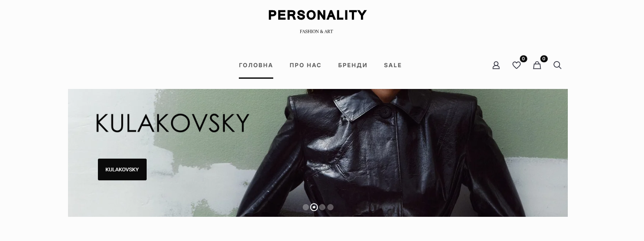Open the ПРО НАС page

coord(305,65)
